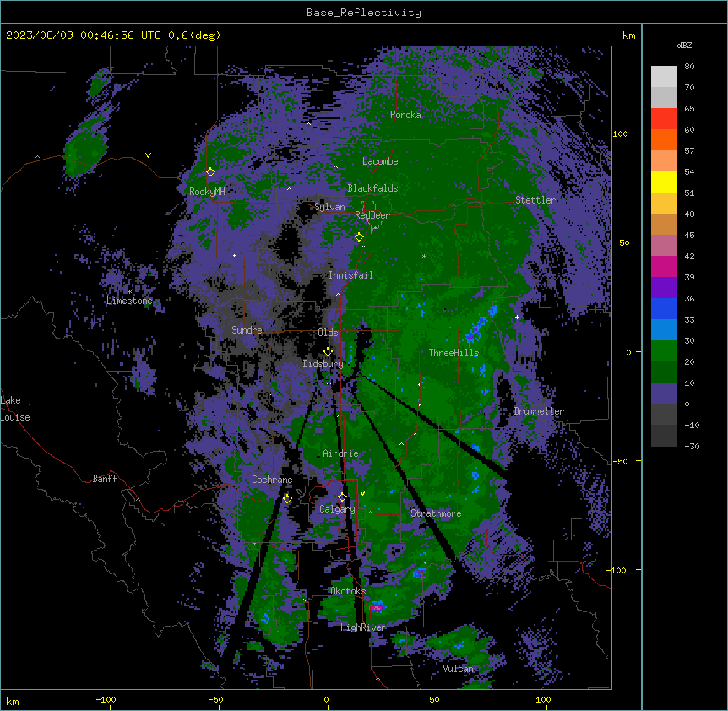
Task: Click the asterisk marker above Limestone label
Action: point(130,292)
